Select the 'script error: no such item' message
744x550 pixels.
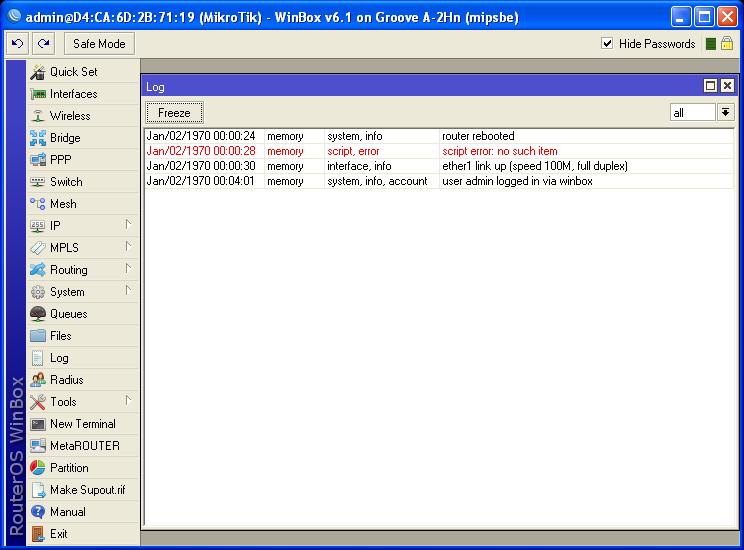pos(500,151)
